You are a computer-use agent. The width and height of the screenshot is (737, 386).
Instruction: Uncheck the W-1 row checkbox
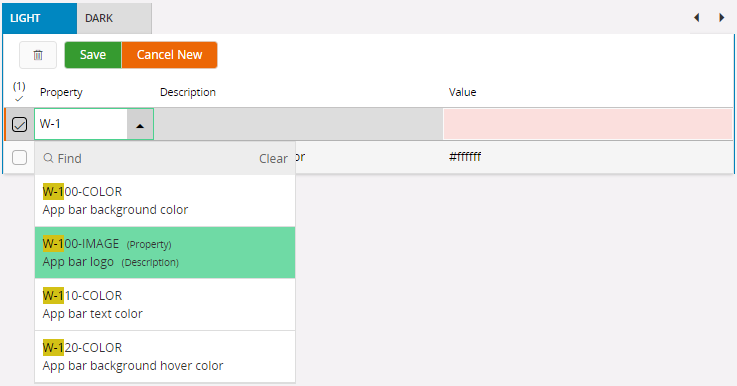(x=19, y=125)
